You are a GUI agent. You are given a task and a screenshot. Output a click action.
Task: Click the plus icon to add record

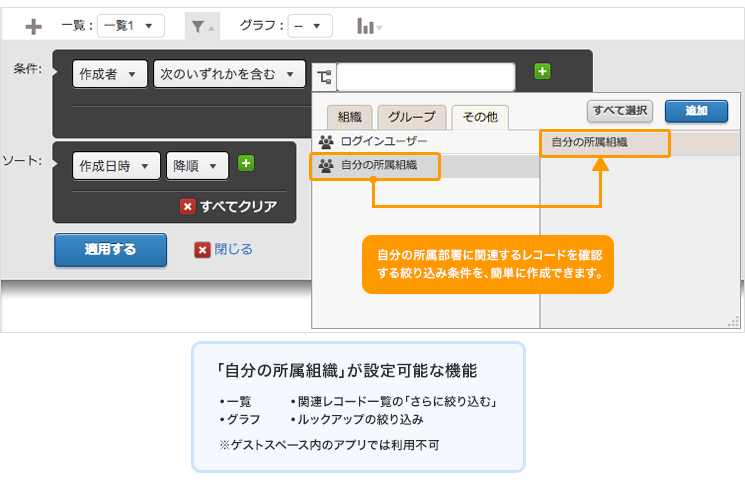33,26
